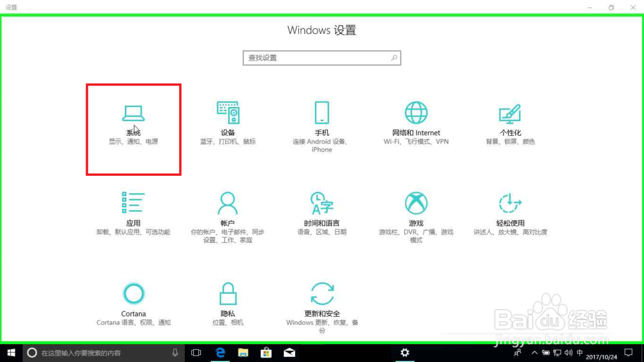This screenshot has width=644, height=362.
Task: Open the 网络和 Internet settings category
Action: (x=416, y=124)
